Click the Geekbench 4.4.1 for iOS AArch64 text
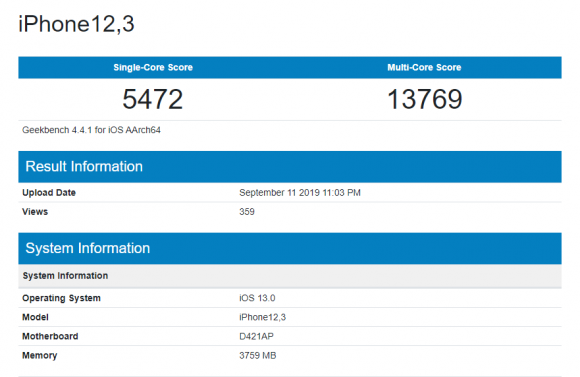This screenshot has width=580, height=377. (x=91, y=130)
